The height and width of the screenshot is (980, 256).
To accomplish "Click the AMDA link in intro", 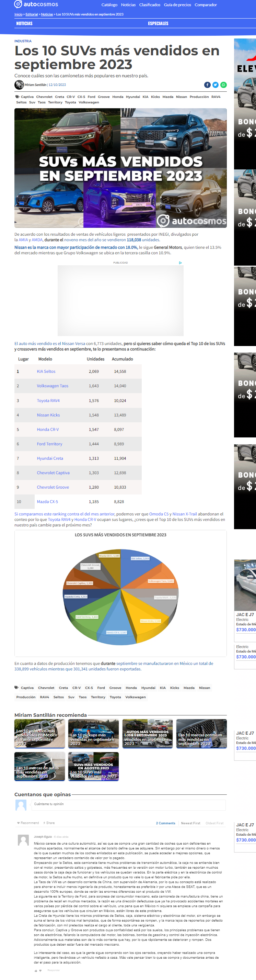I will point(37,240).
